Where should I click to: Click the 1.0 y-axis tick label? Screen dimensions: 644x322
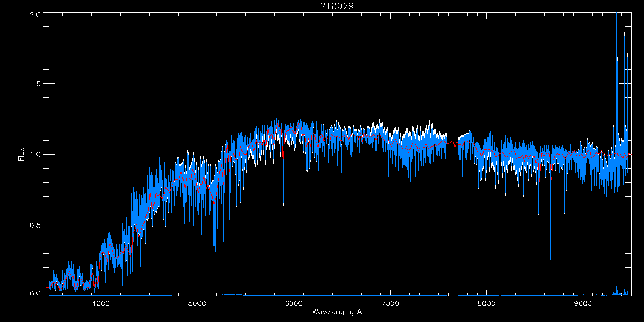click(35, 155)
